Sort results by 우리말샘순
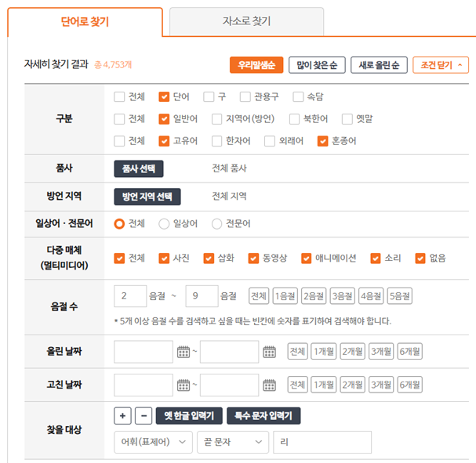Screen dimensions: 476x463 coord(256,65)
